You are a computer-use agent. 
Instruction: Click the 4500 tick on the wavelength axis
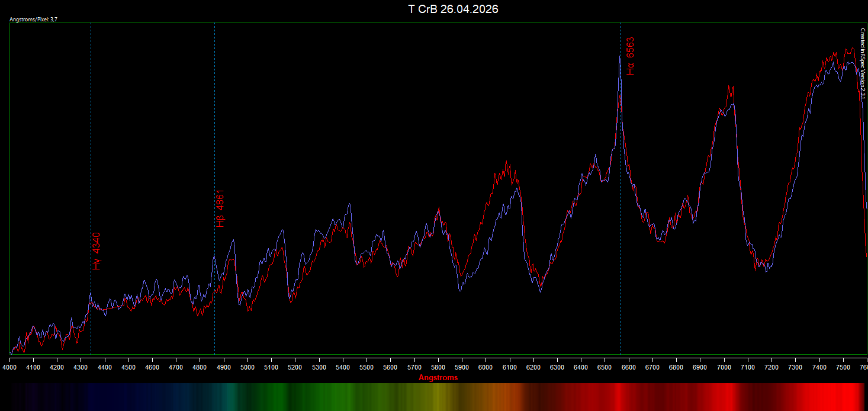[x=128, y=368]
